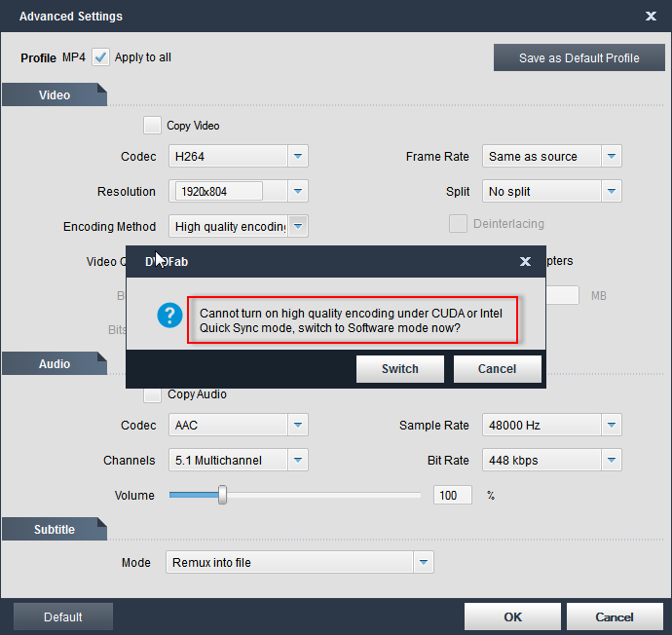This screenshot has height=635, width=672.
Task: Open the Channels 5.1 Multichannel dropdown
Action: [298, 460]
